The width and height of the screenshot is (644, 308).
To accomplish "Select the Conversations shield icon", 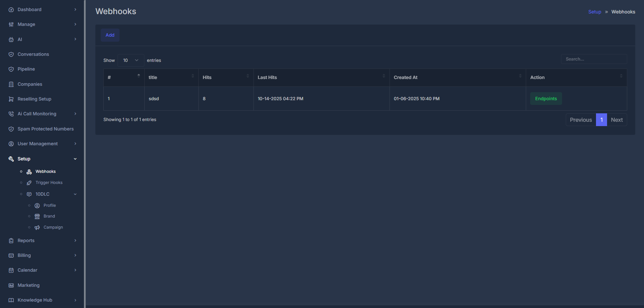I will pos(11,54).
